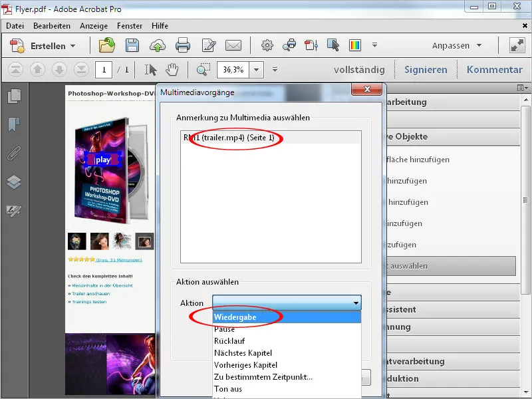Image resolution: width=532 pixels, height=399 pixels.
Task: Open signatures panel in sidebar
Action: (x=13, y=211)
